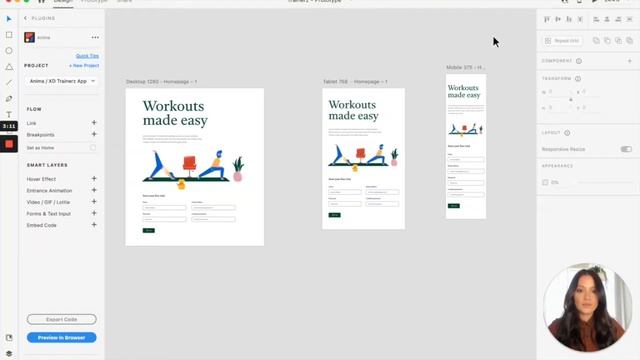Viewport: 640px width, 360px height.
Task: Open Anima plugin more options menu
Action: click(95, 38)
